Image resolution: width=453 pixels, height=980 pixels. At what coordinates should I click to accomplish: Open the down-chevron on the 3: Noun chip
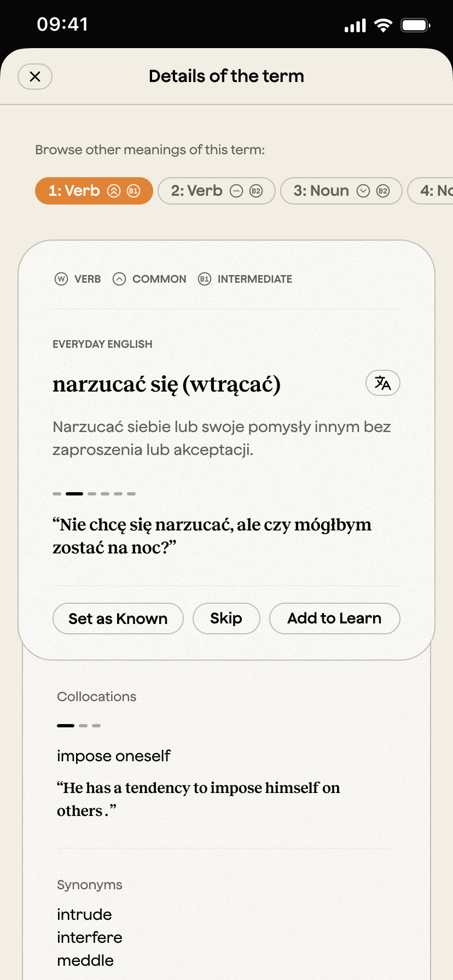(x=363, y=191)
